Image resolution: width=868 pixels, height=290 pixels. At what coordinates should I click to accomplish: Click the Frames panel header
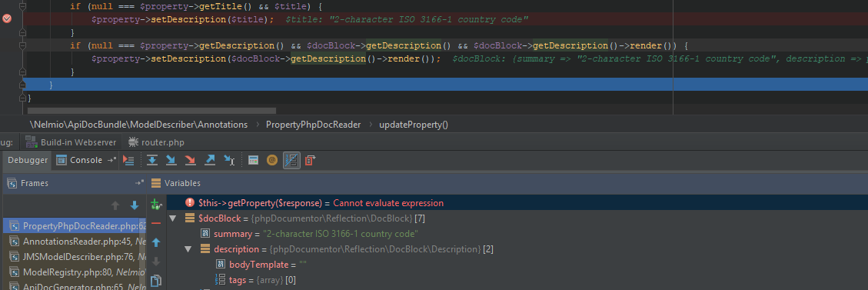74,182
